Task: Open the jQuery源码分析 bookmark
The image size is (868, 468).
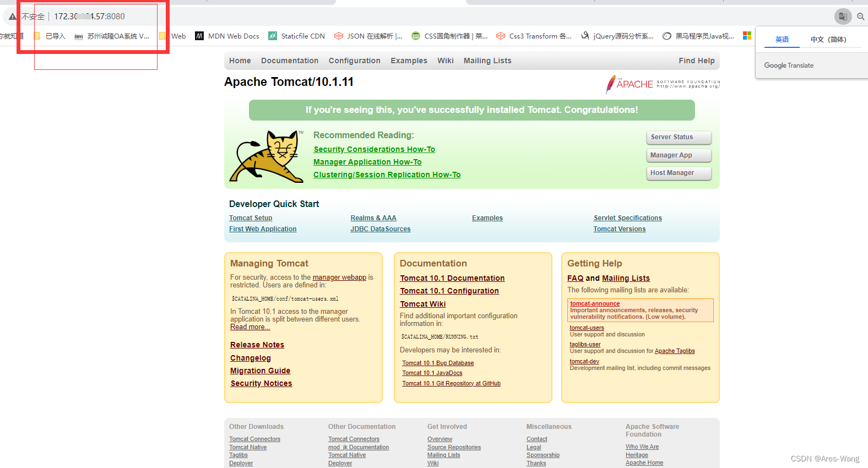Action: coord(617,36)
